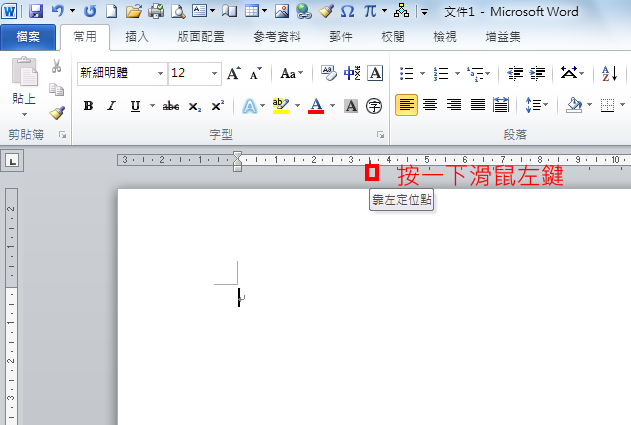Toggle Bold formatting
Image resolution: width=631 pixels, height=425 pixels.
point(88,106)
